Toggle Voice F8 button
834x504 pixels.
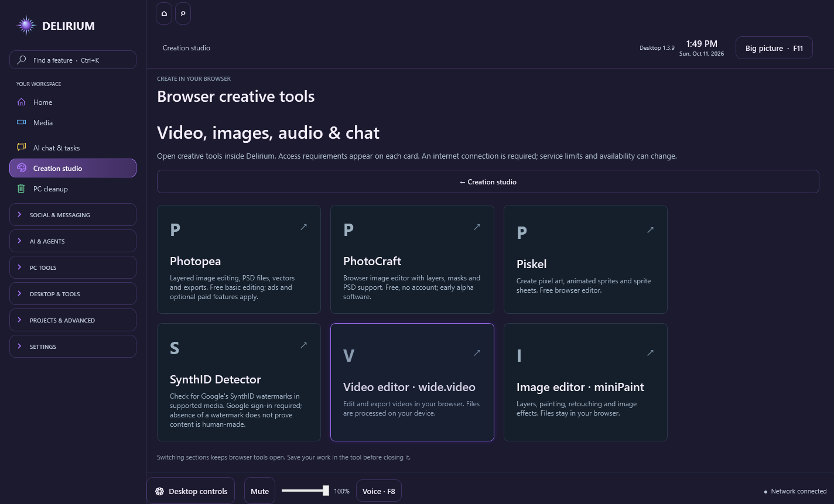(x=379, y=491)
